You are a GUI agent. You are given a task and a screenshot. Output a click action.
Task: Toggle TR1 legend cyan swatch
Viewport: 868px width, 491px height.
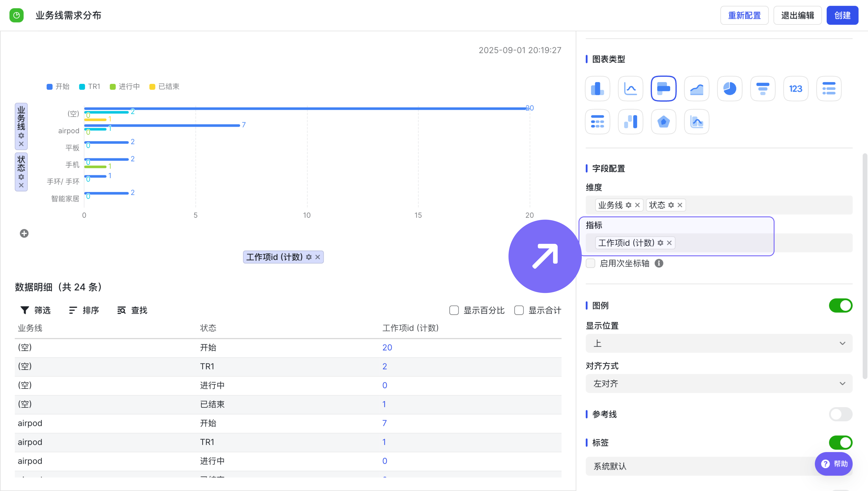tap(82, 87)
